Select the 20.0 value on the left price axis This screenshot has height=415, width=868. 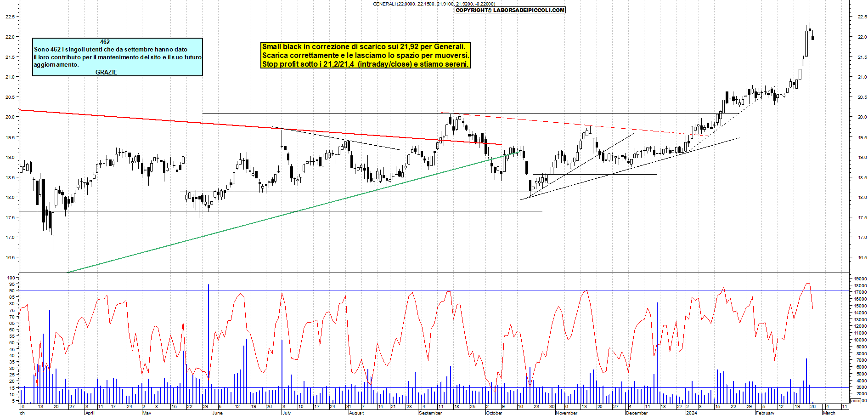(x=10, y=117)
